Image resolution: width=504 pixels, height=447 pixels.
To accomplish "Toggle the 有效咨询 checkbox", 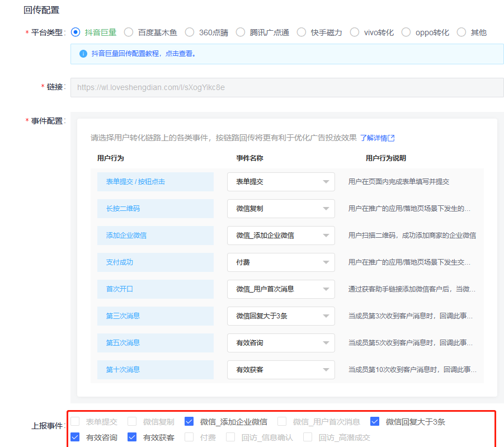I will (x=76, y=437).
